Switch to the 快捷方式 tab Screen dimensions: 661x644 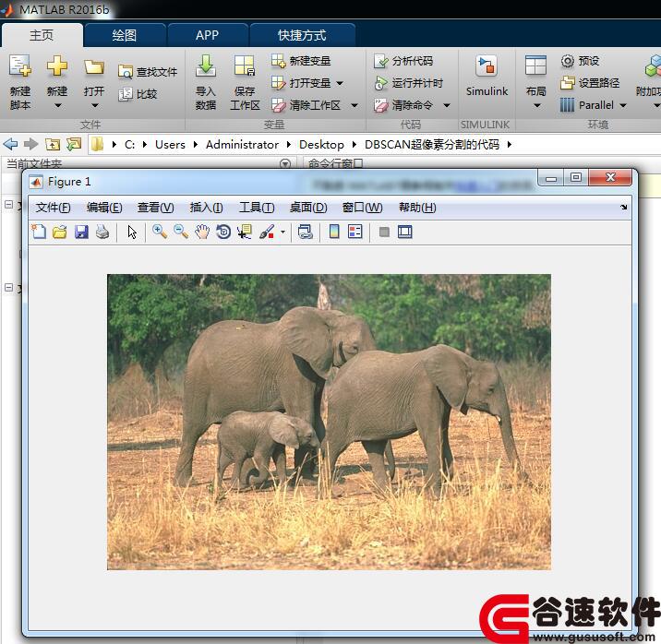click(x=302, y=35)
